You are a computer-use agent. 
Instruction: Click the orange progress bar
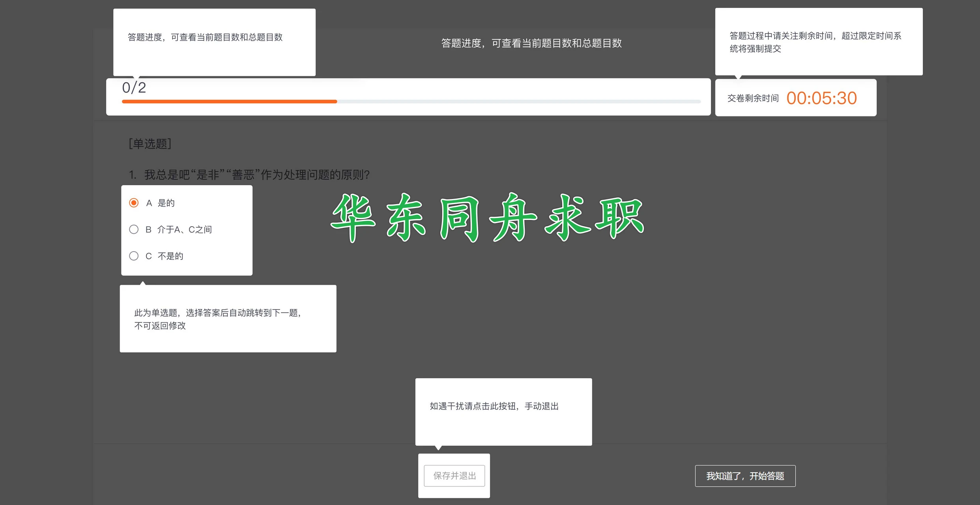[x=229, y=101]
